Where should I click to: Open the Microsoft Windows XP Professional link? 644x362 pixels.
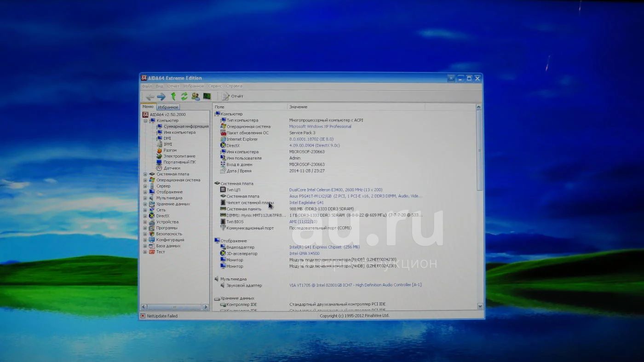coord(320,126)
